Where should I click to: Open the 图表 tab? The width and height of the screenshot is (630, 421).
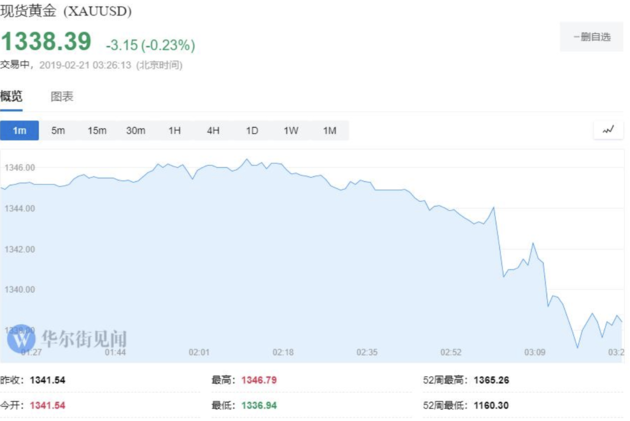(x=62, y=97)
